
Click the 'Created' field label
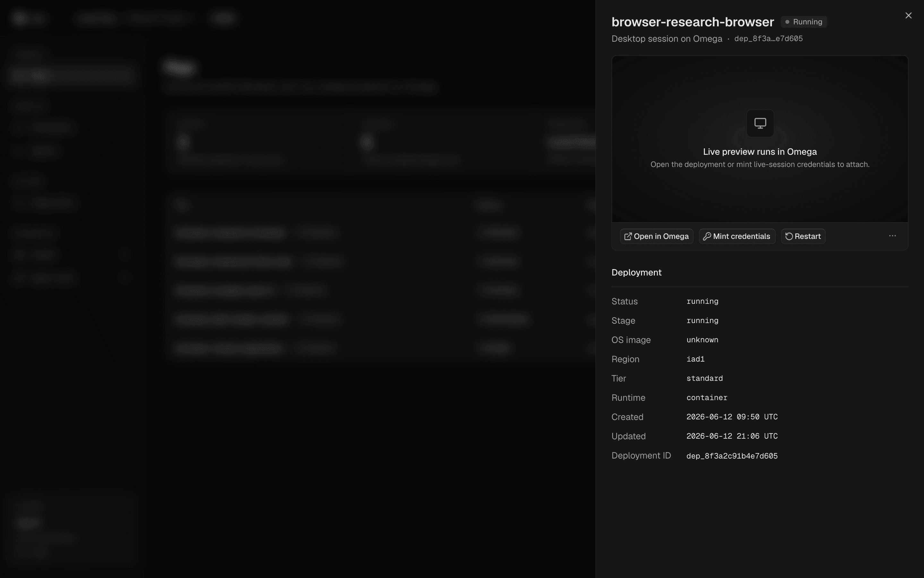[627, 417]
